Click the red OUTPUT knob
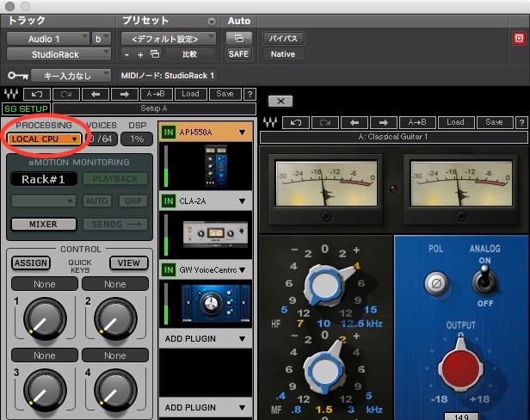Image resolution: width=530 pixels, height=420 pixels. pos(460,367)
